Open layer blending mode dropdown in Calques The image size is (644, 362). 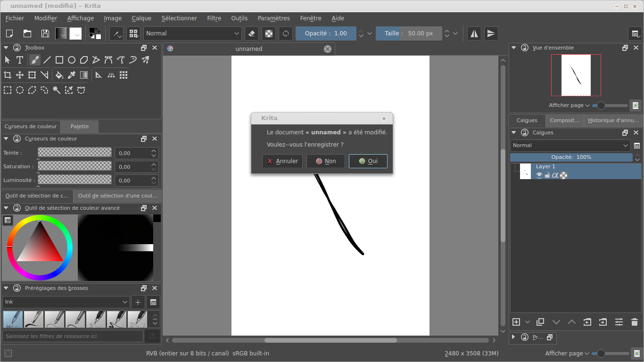coord(570,146)
